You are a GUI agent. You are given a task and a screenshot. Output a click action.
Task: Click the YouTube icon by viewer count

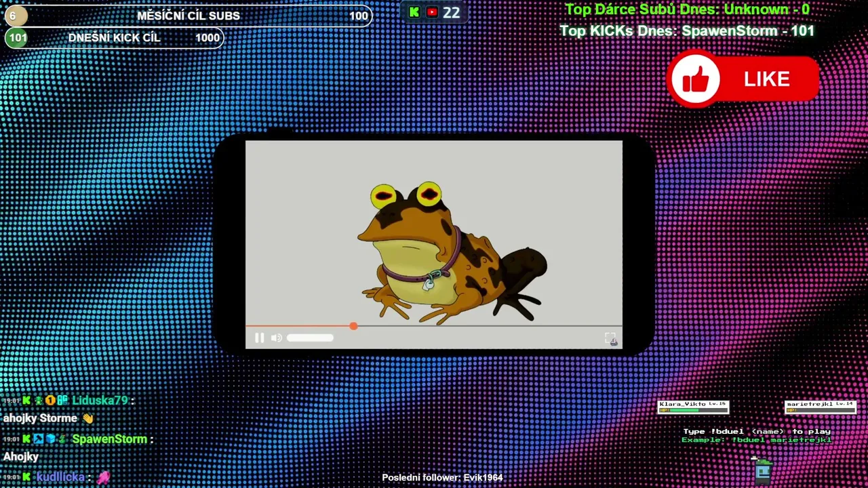[432, 12]
